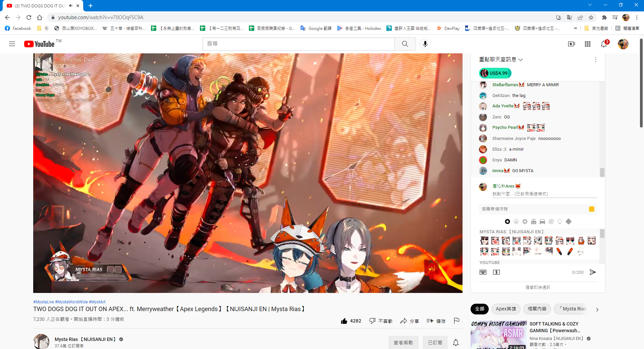Open the account avatar menu on YouTube

click(x=623, y=44)
